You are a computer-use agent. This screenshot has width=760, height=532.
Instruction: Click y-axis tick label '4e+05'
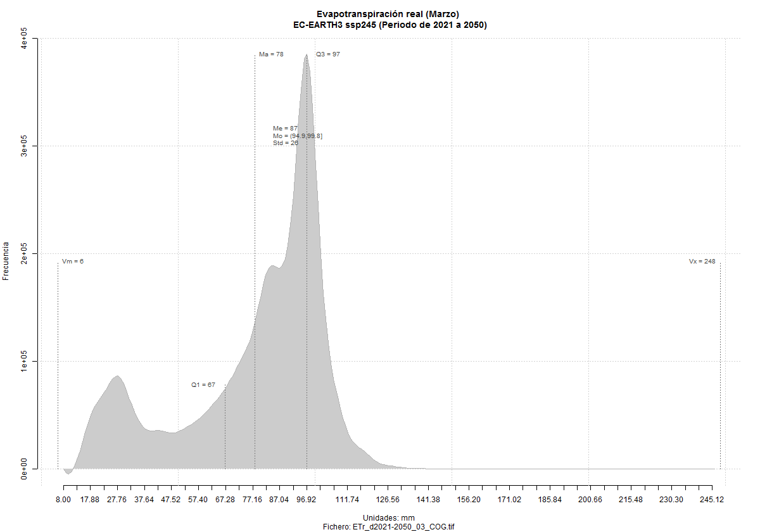(x=25, y=39)
